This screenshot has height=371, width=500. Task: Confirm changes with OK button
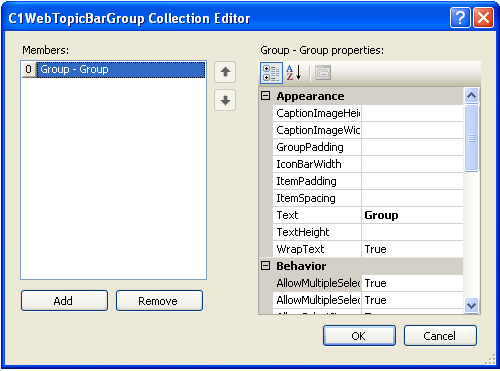point(359,336)
